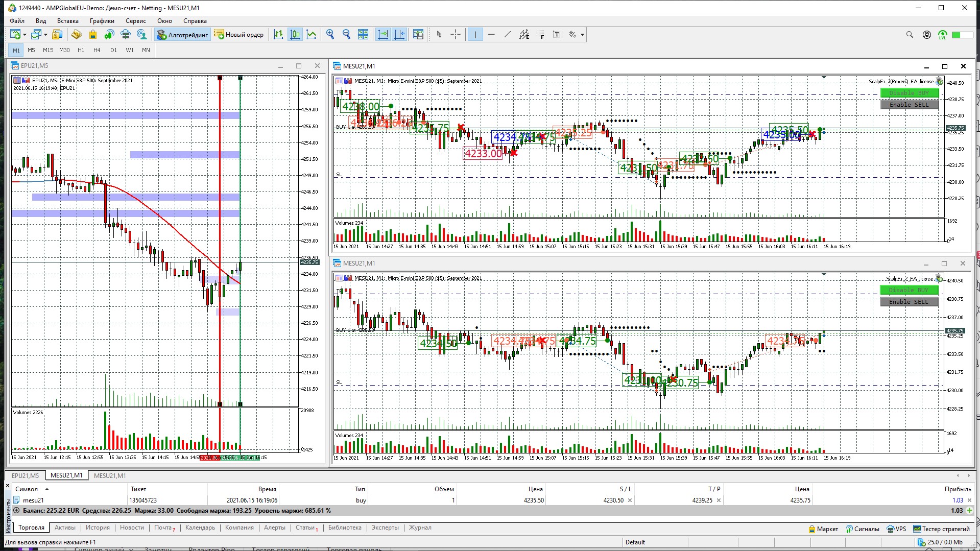Toggle chart shift from right edge
The width and height of the screenshot is (980, 551).
point(399,35)
